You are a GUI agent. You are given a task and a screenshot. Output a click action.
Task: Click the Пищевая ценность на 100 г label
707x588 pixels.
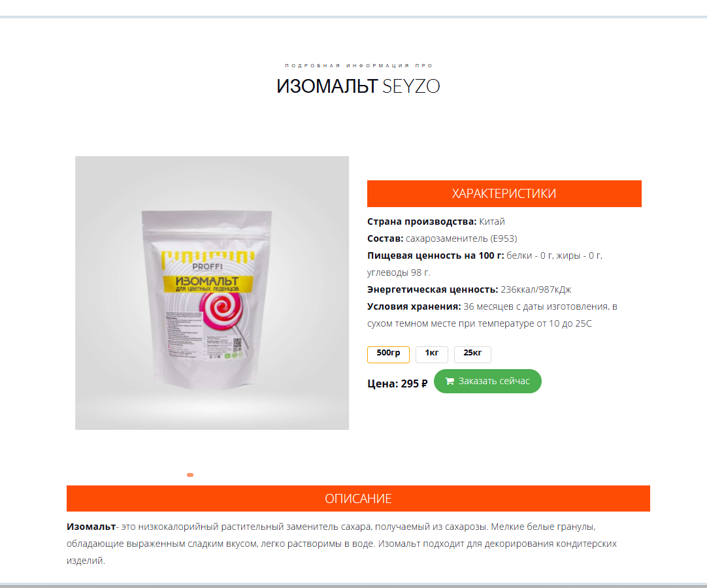point(436,255)
